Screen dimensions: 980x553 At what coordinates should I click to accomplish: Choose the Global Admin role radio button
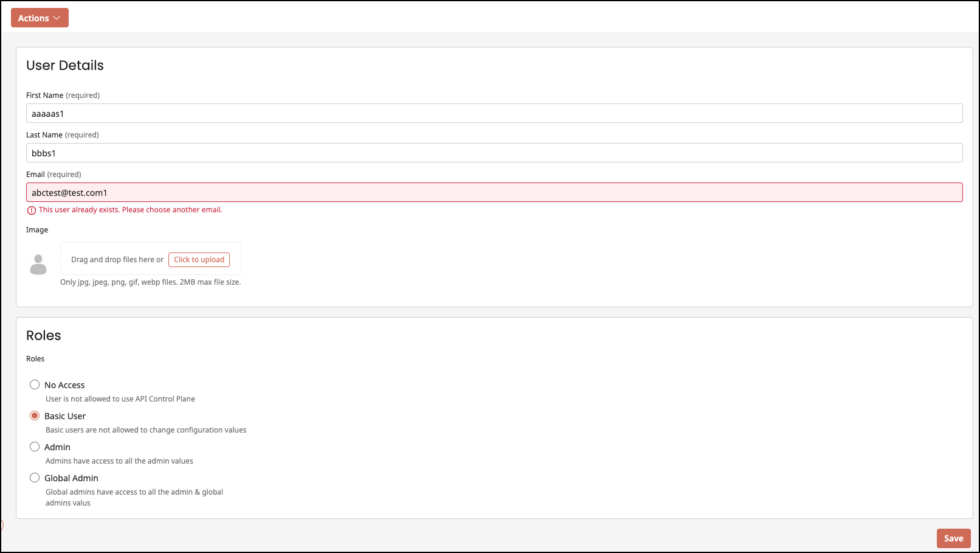click(x=35, y=478)
